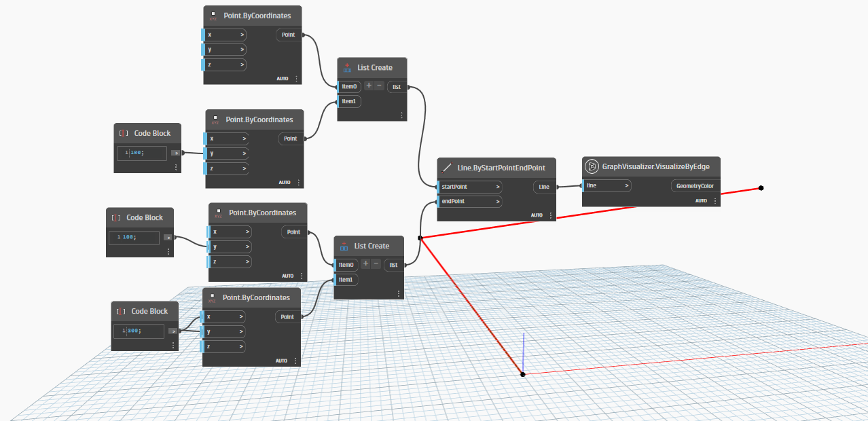Expand the startPoint port chevron

coord(498,187)
